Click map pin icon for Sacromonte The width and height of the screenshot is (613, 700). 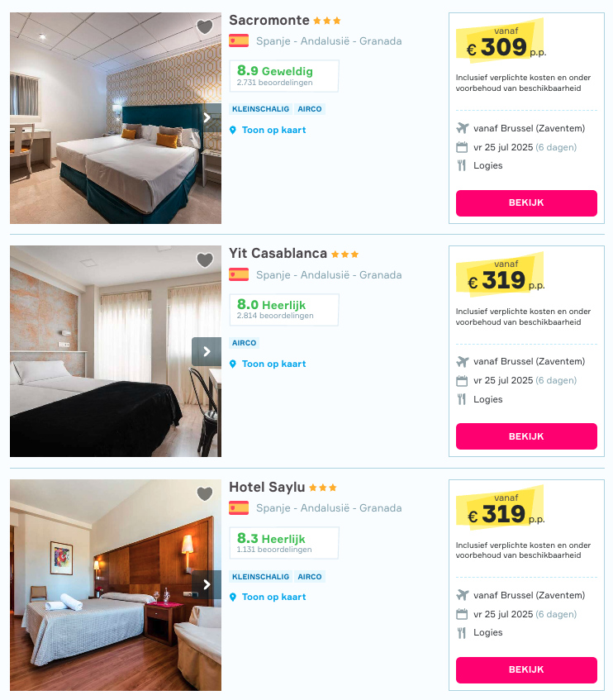(x=232, y=131)
